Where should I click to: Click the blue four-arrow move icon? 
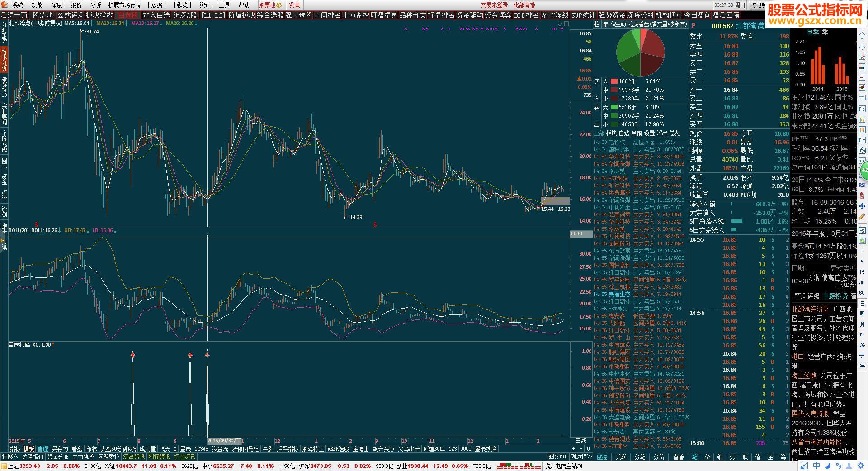pos(862,206)
